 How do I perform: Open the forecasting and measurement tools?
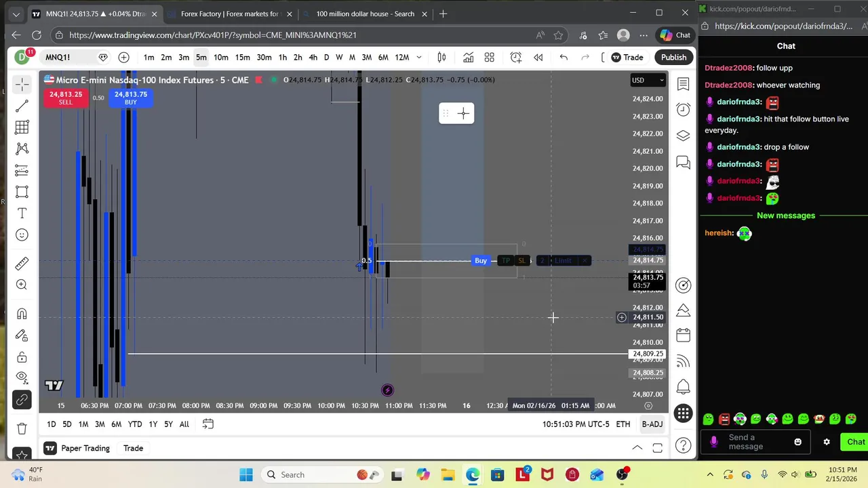(22, 170)
